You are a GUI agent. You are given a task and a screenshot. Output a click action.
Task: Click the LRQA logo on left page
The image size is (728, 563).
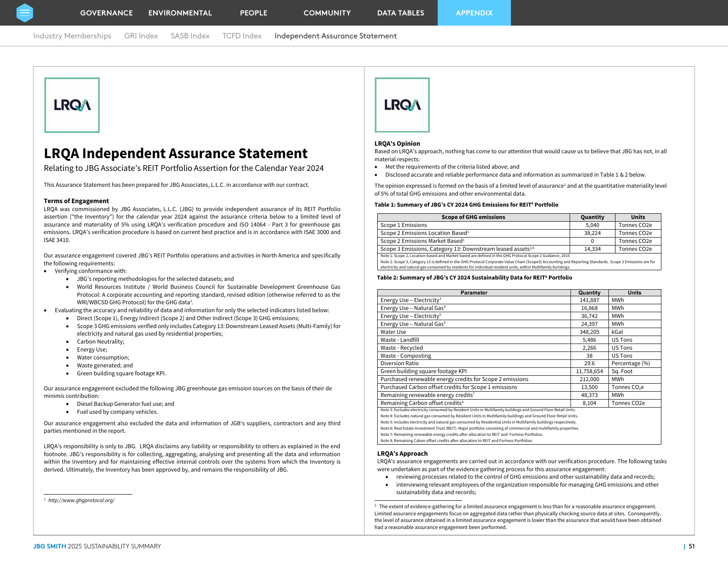(72, 105)
